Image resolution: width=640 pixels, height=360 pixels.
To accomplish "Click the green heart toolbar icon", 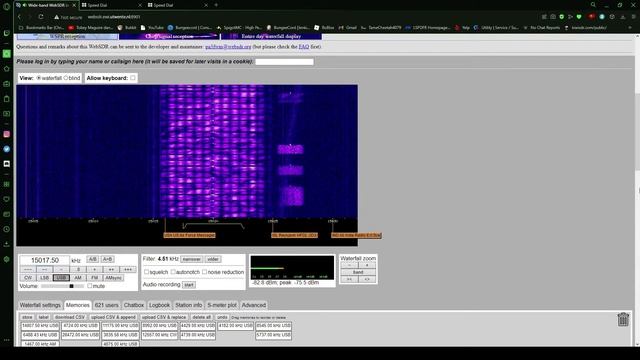I will 579,17.
